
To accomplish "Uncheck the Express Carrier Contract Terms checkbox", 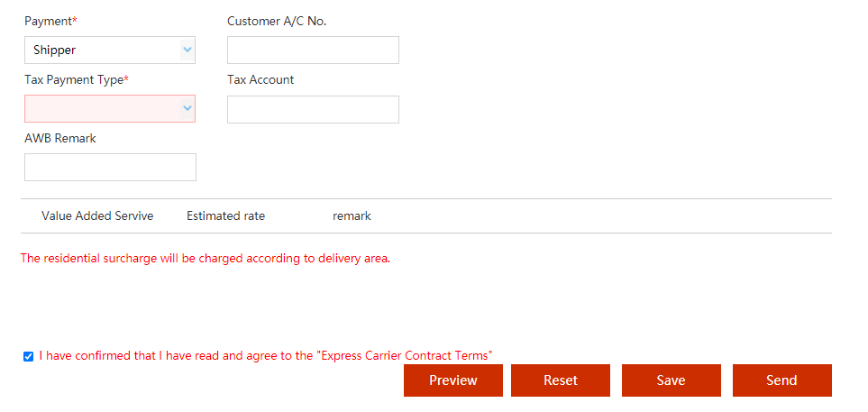I will pyautogui.click(x=28, y=356).
